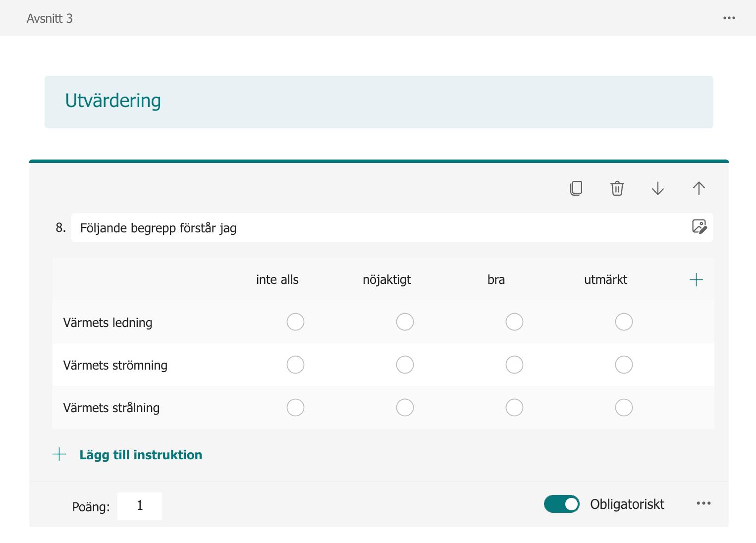Edit the Poäng points field
This screenshot has height=543, width=756.
pos(140,506)
